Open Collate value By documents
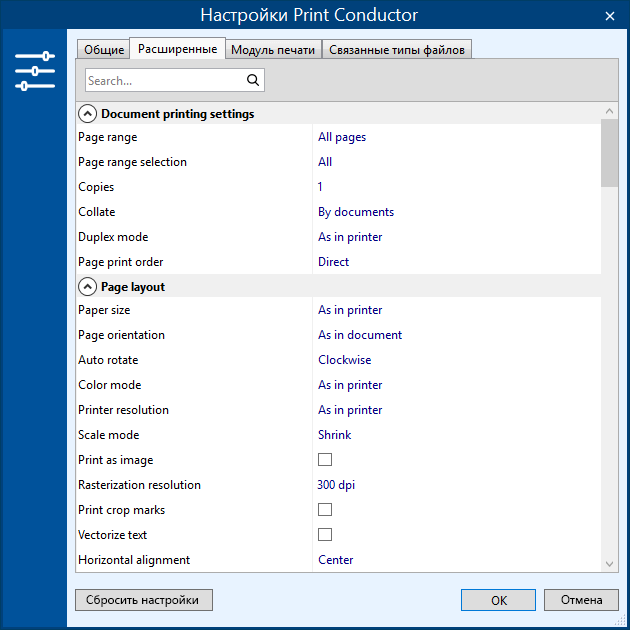Screen dimensions: 630x630 tap(356, 212)
